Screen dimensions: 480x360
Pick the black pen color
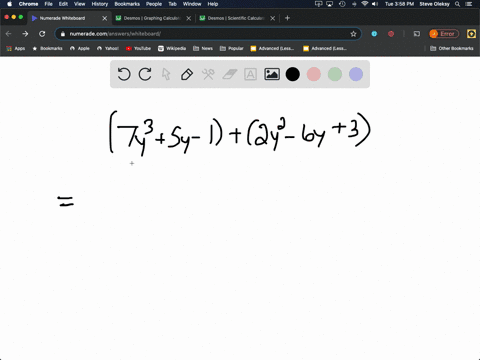coord(293,74)
